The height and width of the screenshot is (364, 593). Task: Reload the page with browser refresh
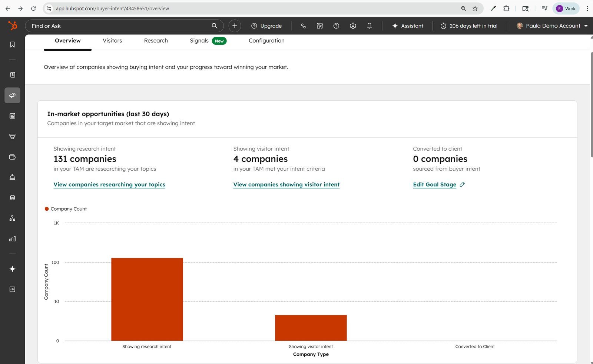[33, 8]
